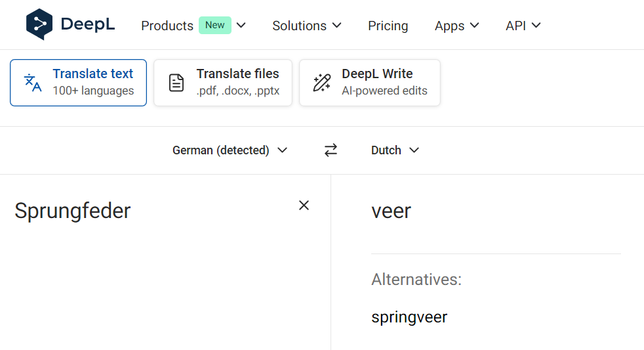The width and height of the screenshot is (644, 350).
Task: Open the Apps dropdown menu
Action: (456, 26)
